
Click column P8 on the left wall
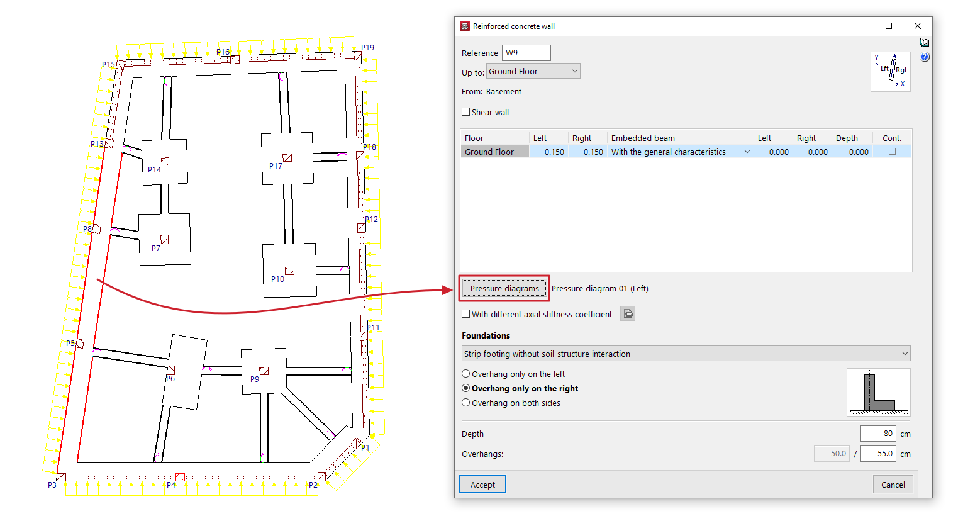96,229
